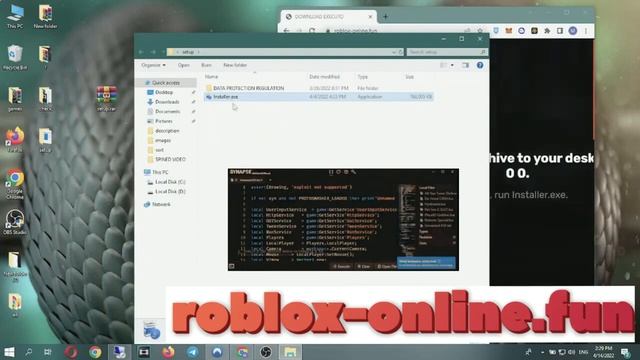Image resolution: width=640 pixels, height=360 pixels.
Task: Open taskbar search magnifier
Action: click(x=29, y=352)
